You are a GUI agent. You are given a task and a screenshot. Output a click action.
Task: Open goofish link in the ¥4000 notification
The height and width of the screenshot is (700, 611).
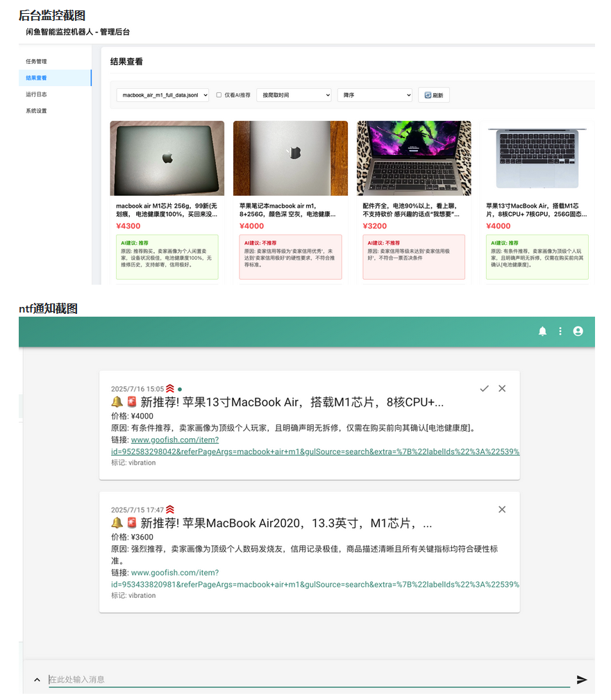174,440
